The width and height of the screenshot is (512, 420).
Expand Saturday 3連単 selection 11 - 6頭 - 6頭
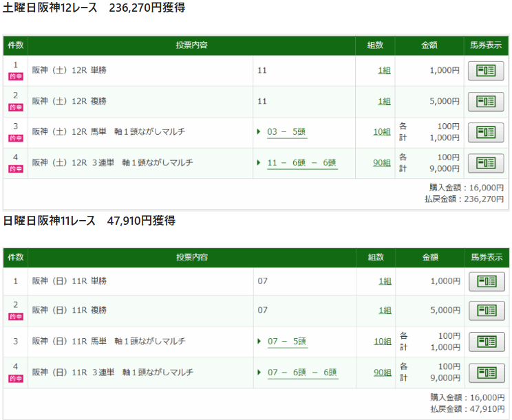point(301,163)
